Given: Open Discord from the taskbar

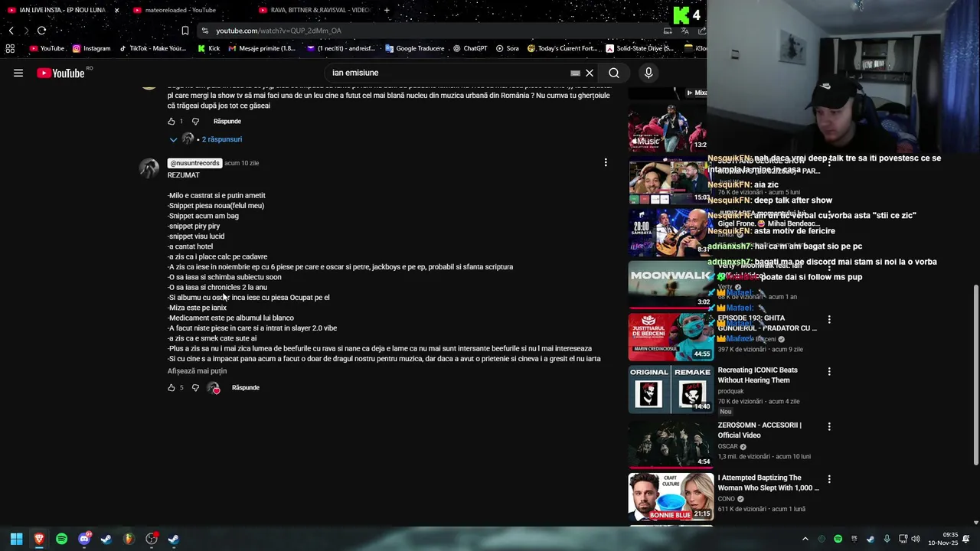Looking at the screenshot, I should (84, 539).
